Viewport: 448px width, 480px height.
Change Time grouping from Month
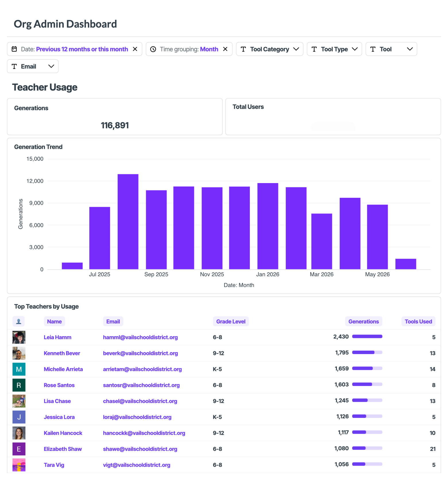pos(209,49)
